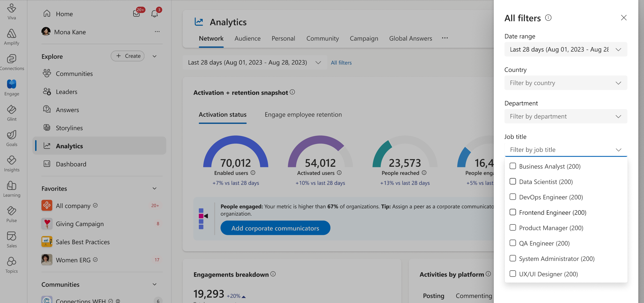Switch to the Audience analytics tab
644x303 pixels.
pos(247,38)
